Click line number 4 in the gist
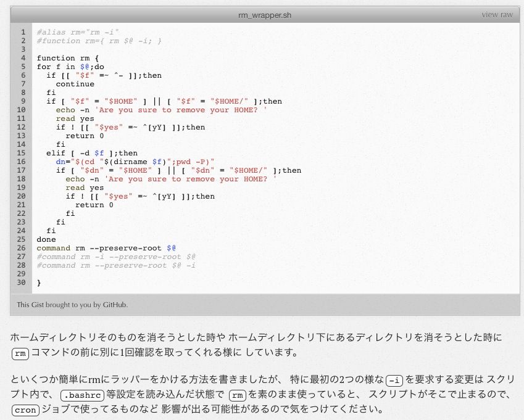The image size is (524, 420). coord(23,58)
